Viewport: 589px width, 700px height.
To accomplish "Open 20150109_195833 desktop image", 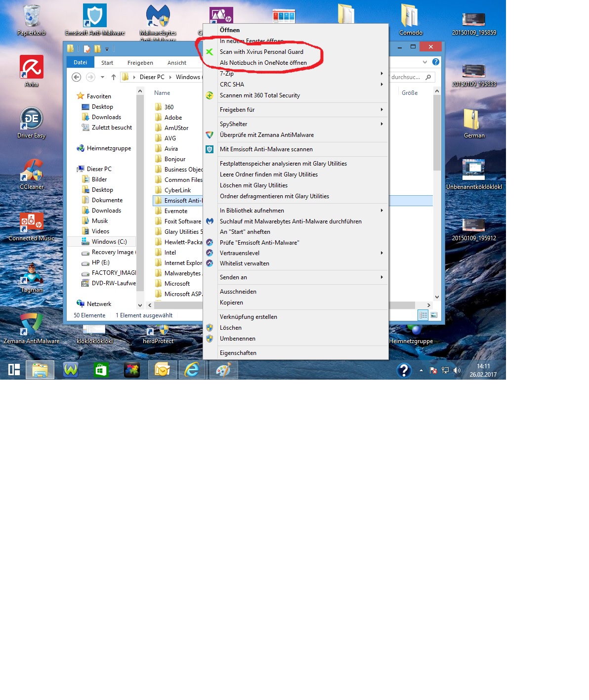I will [474, 75].
